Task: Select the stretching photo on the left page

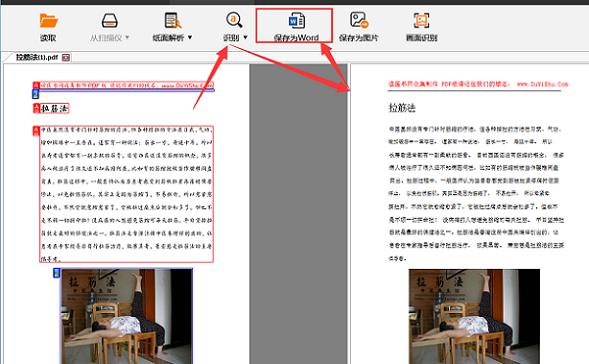Action: tap(127, 316)
